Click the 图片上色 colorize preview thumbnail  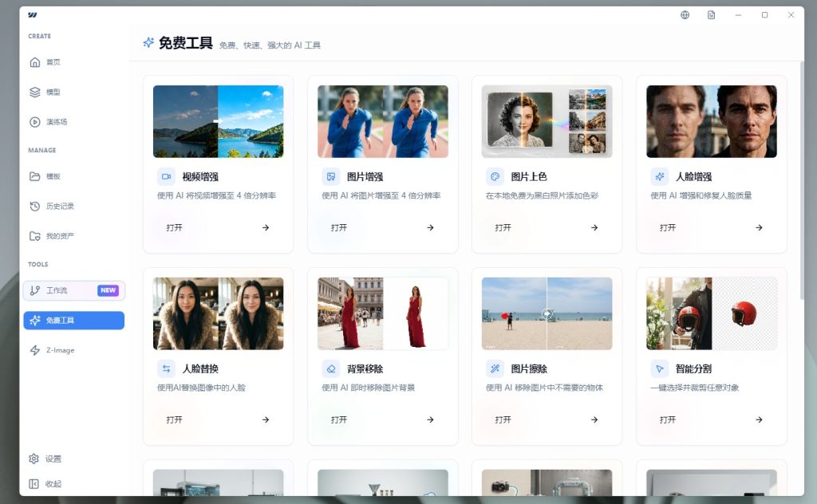tap(547, 121)
